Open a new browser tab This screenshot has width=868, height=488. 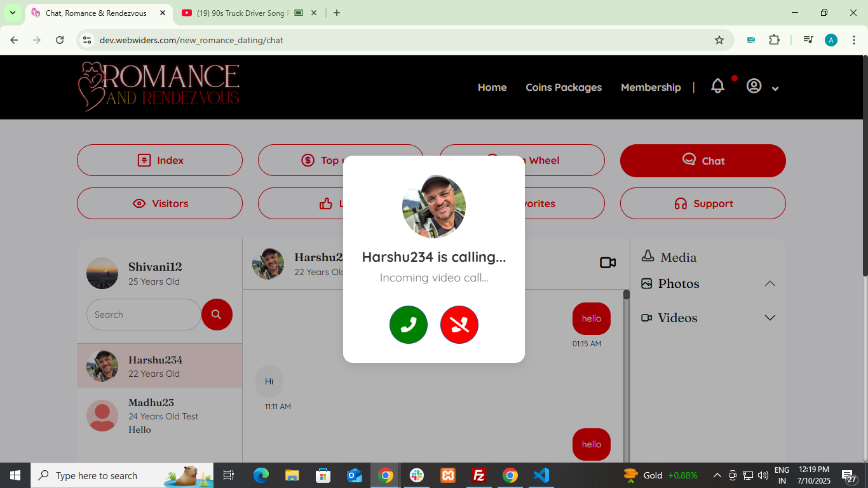click(337, 13)
